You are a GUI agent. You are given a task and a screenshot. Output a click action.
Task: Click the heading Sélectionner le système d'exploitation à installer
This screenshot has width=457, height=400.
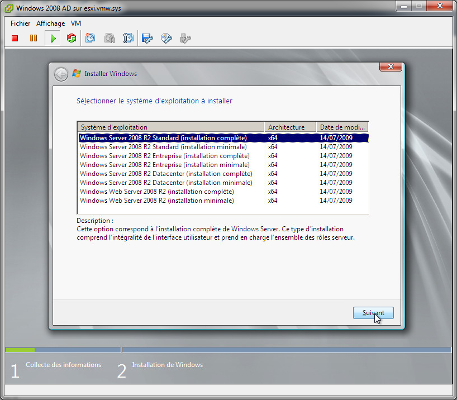(154, 101)
